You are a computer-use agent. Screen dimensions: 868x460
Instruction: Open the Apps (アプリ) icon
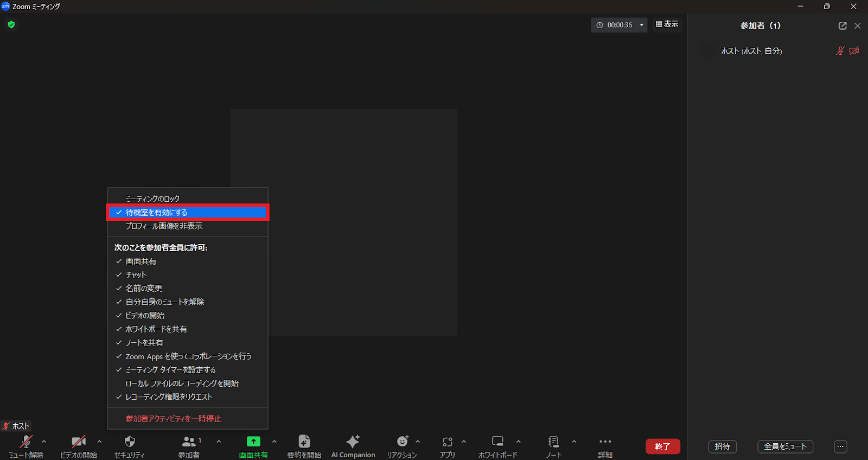pos(448,442)
